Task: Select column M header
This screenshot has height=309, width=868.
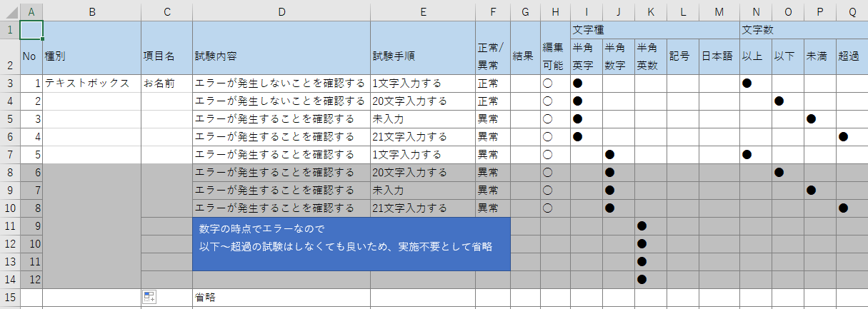Action: pos(719,12)
